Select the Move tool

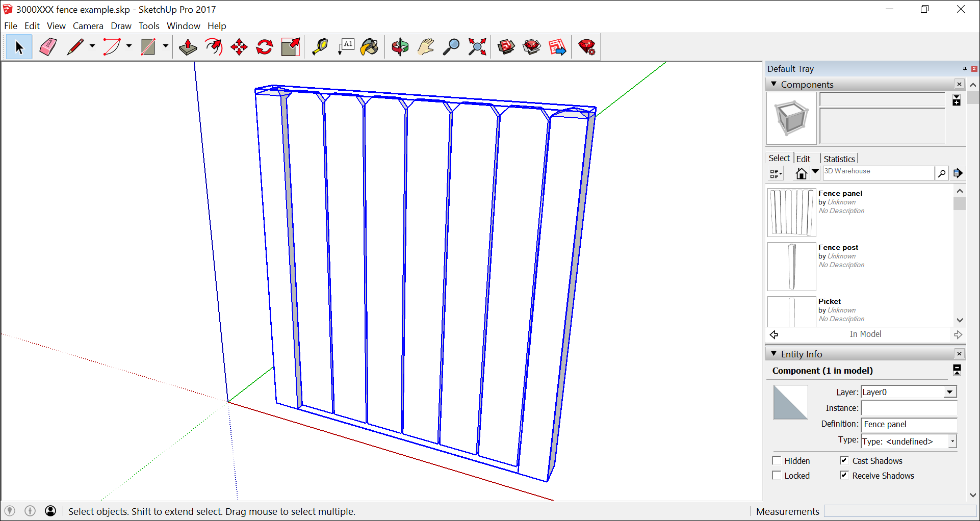239,47
